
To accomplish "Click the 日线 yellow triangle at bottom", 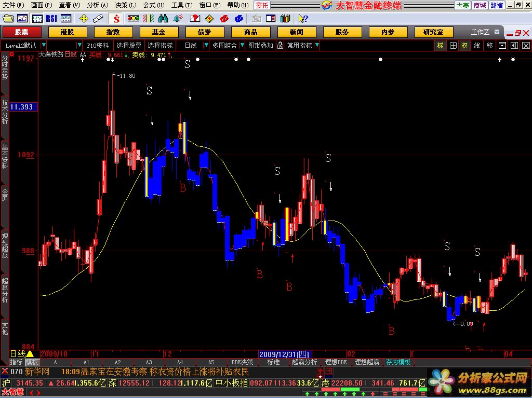I will click(30, 354).
